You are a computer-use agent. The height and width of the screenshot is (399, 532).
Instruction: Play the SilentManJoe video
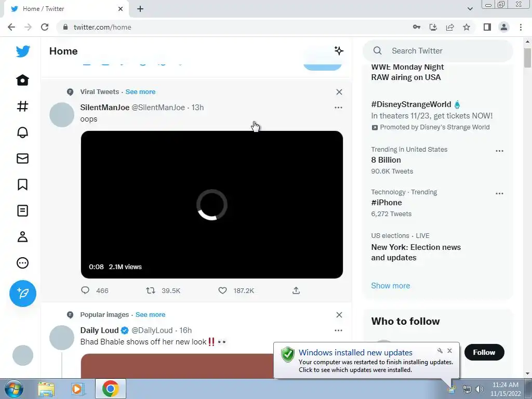(x=212, y=205)
